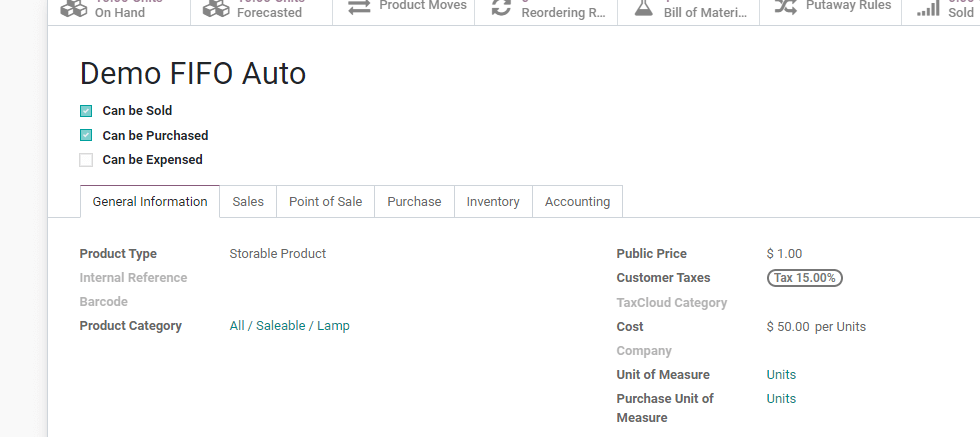The image size is (980, 437).
Task: Click the Demo FIFO Auto product title
Action: [x=193, y=74]
